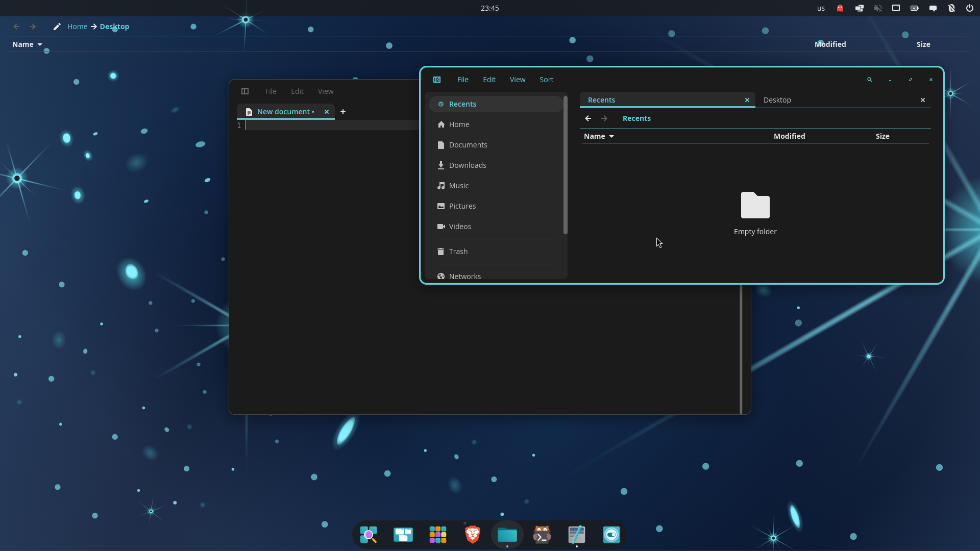Open View menu in the file manager
Image resolution: width=980 pixels, height=551 pixels.
(518, 80)
